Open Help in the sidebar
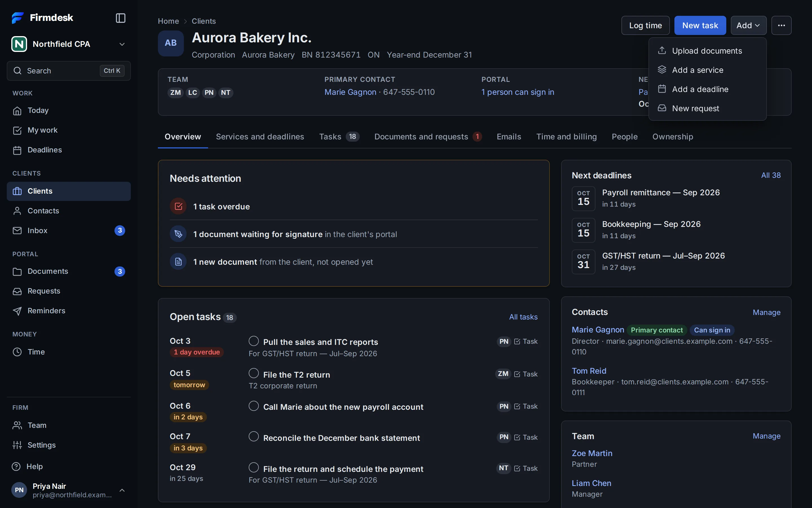812x508 pixels. point(69,466)
